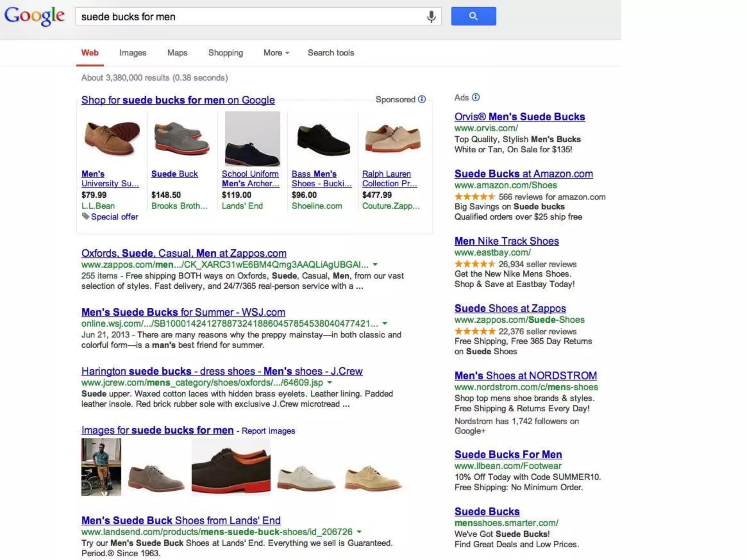Click Orvis Men's Suede Bucks ad link
Image resolution: width=747 pixels, height=560 pixels.
point(519,117)
